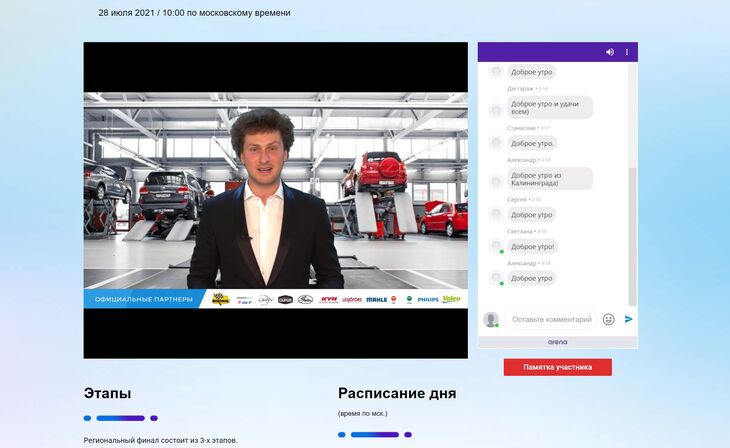Click the username "Станислав" in the chat

[x=521, y=128]
